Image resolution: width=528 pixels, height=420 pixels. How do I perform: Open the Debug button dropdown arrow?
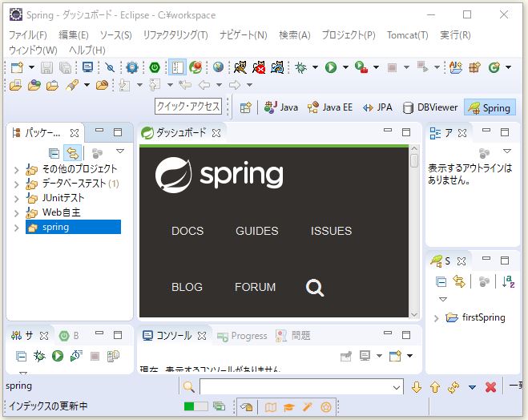coord(315,67)
